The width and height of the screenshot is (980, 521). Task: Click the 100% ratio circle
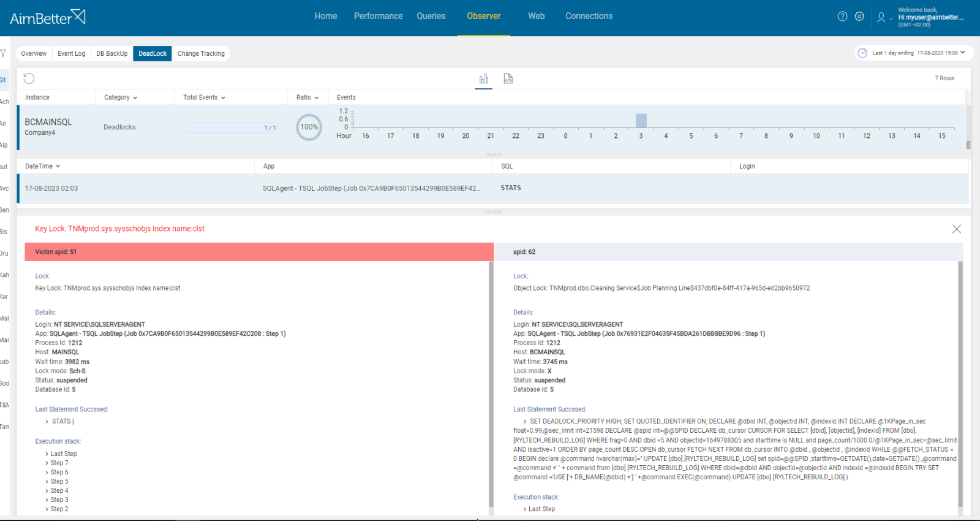click(309, 127)
